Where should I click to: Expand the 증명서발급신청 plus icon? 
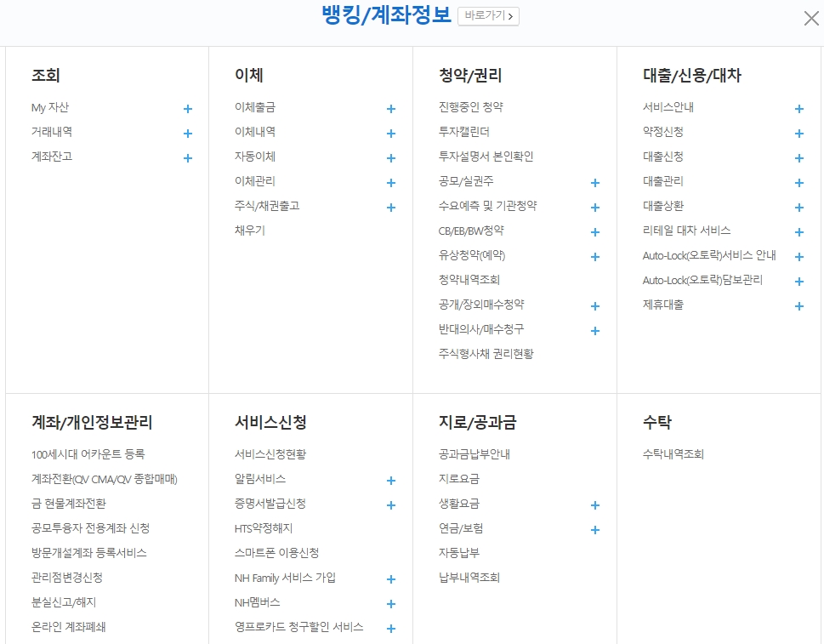coord(391,504)
